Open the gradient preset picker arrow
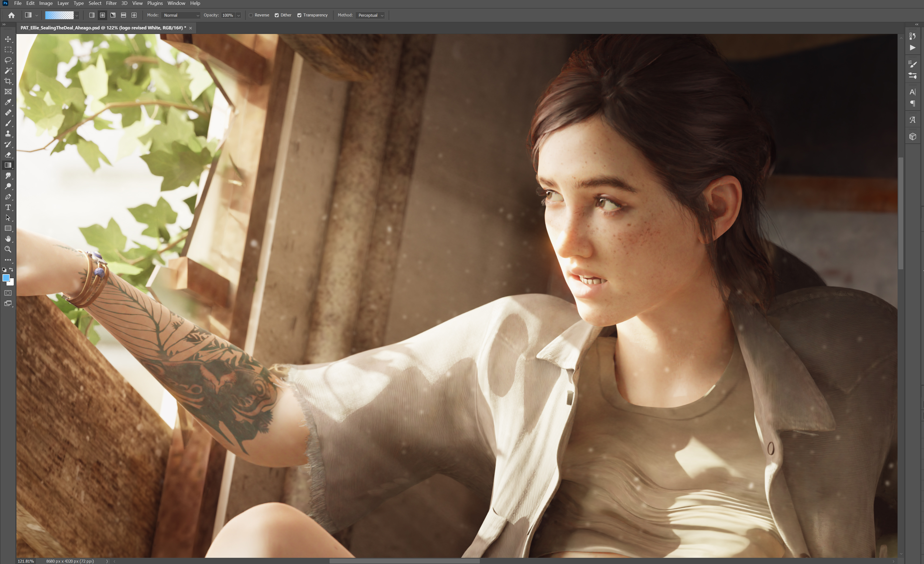The image size is (924, 564). [x=77, y=15]
